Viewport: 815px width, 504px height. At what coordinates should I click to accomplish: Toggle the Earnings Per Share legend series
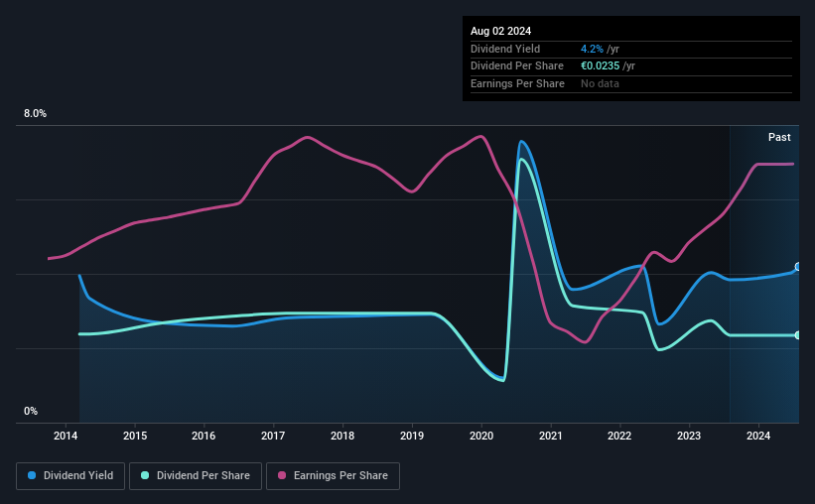coord(333,476)
